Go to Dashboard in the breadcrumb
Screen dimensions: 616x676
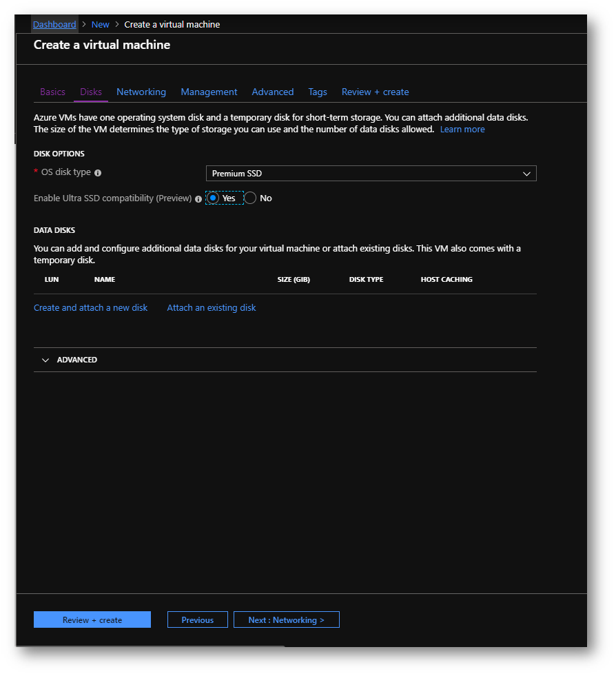[x=54, y=25]
